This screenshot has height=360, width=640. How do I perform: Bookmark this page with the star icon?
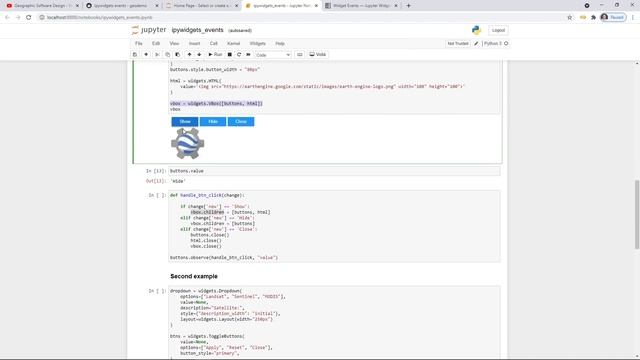[x=569, y=17]
